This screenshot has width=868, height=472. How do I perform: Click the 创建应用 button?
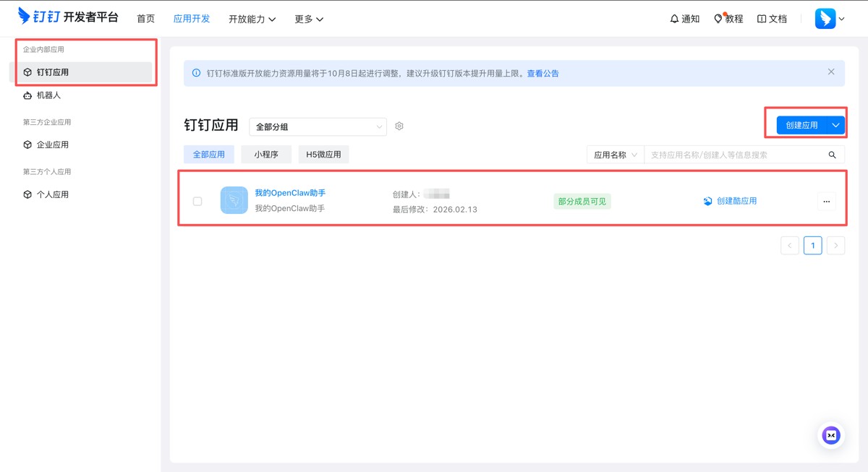801,125
